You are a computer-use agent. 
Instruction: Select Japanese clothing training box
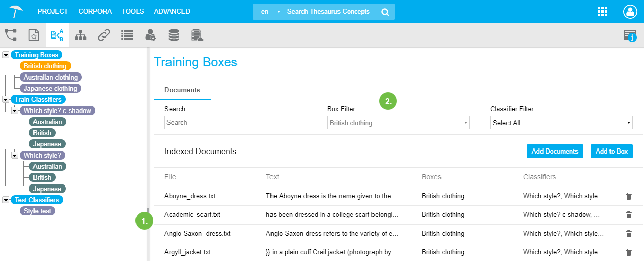pyautogui.click(x=51, y=88)
